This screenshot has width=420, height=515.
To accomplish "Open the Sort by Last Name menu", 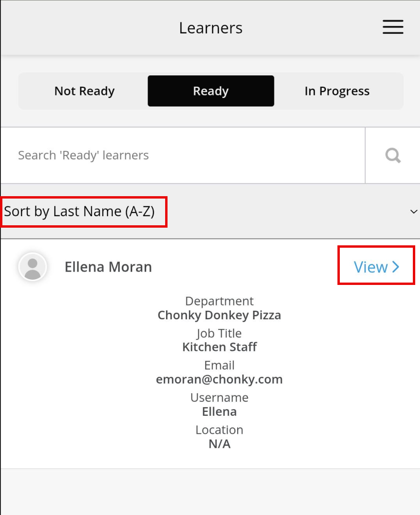I will tap(80, 211).
